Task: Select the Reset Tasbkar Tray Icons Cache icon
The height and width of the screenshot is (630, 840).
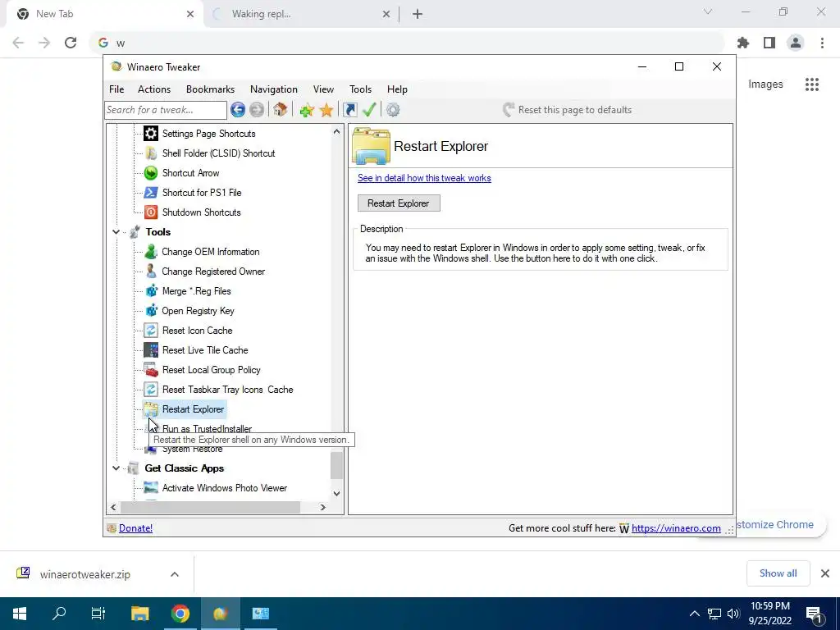Action: click(x=151, y=390)
